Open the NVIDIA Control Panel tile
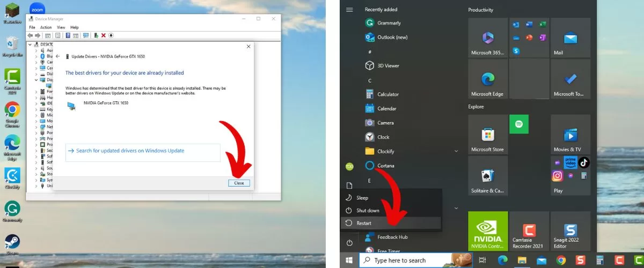Screen dimensions: 644x268 coord(488,231)
